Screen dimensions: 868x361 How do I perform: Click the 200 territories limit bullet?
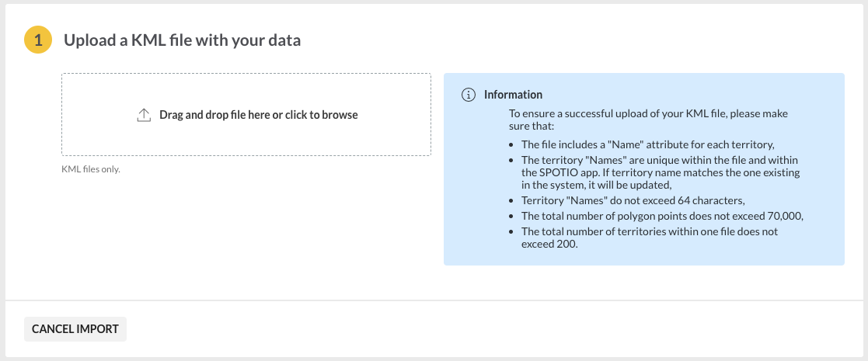tap(650, 238)
